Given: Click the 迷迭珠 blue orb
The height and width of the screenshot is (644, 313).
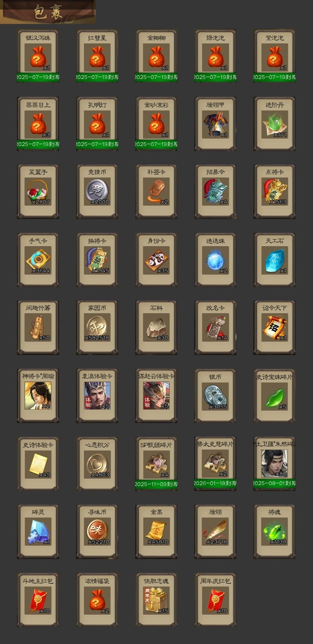Looking at the screenshot, I should [215, 260].
